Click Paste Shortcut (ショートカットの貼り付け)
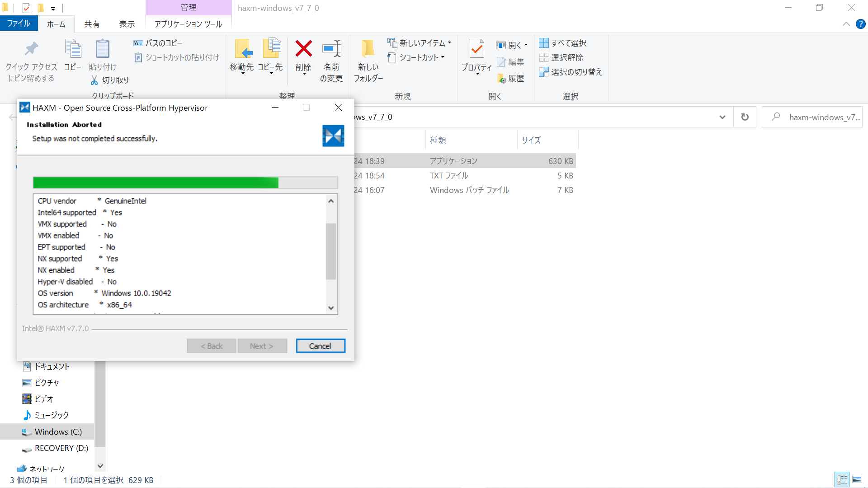The height and width of the screenshot is (488, 868). pos(177,57)
